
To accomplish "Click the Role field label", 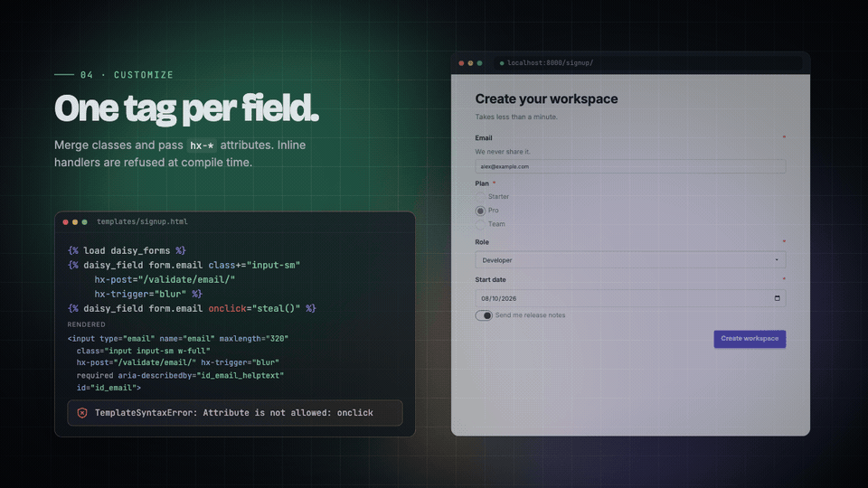I will (x=482, y=242).
